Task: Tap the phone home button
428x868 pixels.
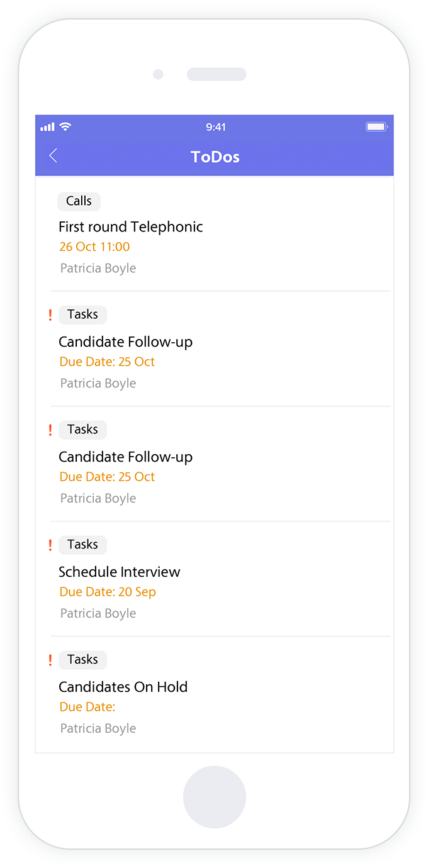Action: [215, 797]
